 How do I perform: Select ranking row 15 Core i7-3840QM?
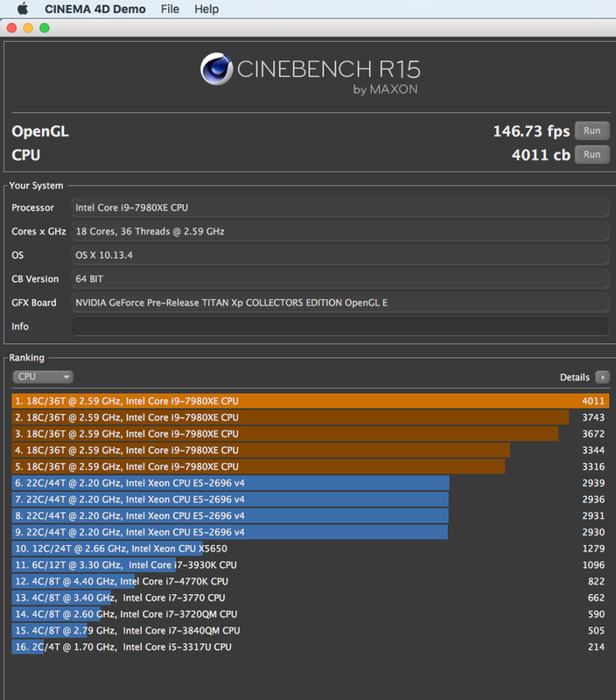pos(311,631)
